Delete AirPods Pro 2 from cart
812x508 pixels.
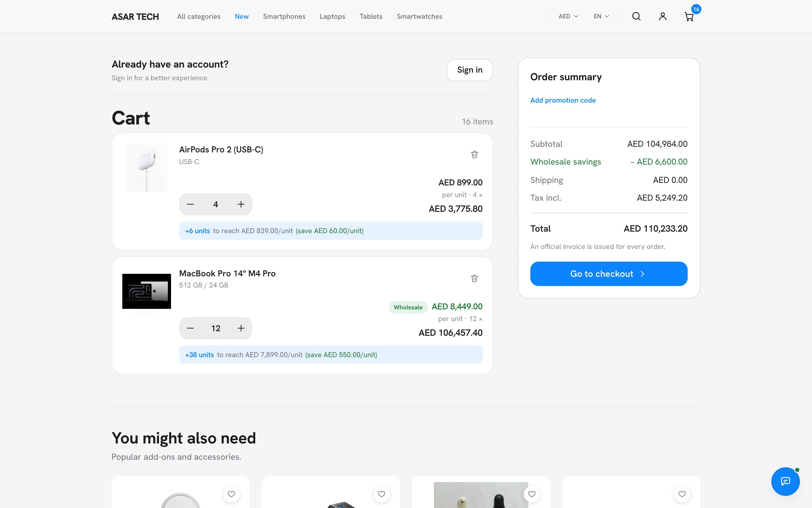pyautogui.click(x=474, y=154)
